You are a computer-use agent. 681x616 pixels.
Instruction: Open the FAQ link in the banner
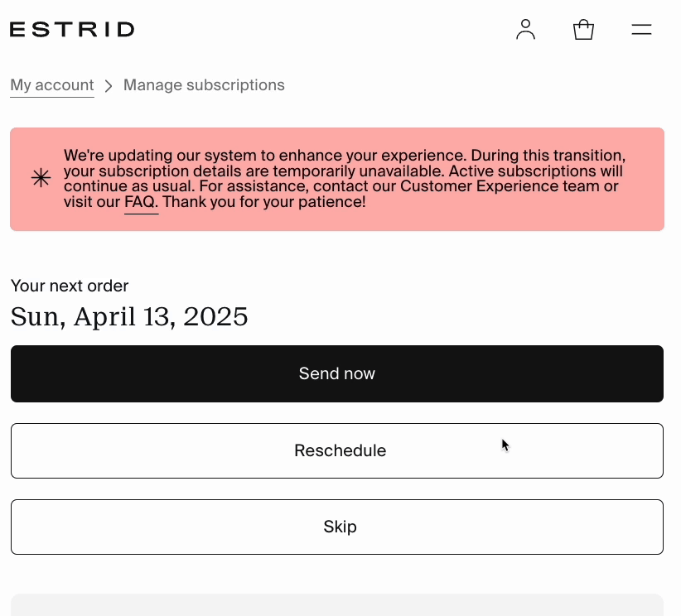point(140,202)
